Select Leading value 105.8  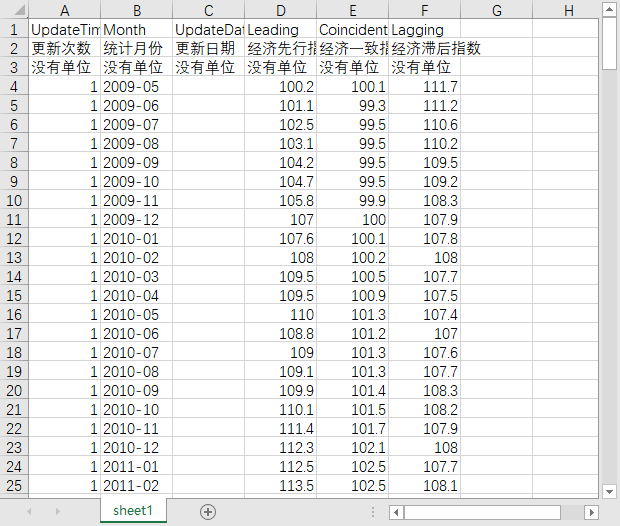(281, 201)
